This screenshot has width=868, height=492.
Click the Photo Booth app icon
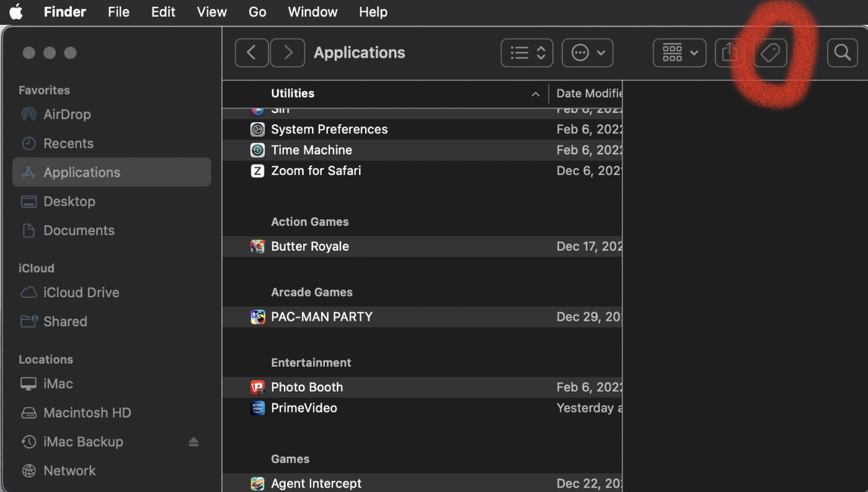(x=257, y=387)
